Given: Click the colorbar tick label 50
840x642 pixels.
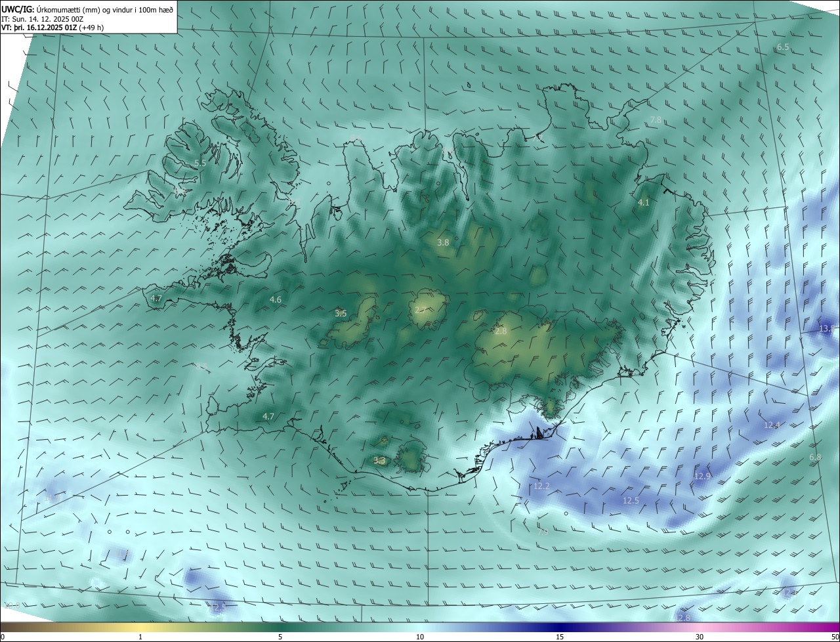Looking at the screenshot, I should 835,637.
